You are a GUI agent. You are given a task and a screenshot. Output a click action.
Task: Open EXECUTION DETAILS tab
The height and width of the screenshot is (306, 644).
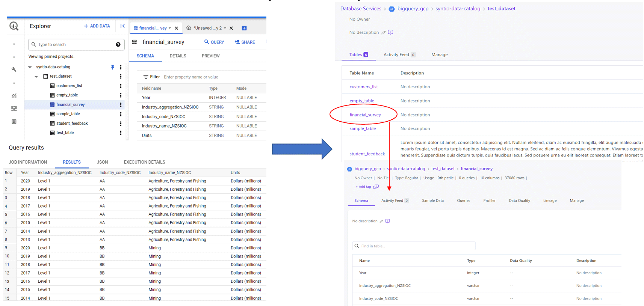(145, 162)
